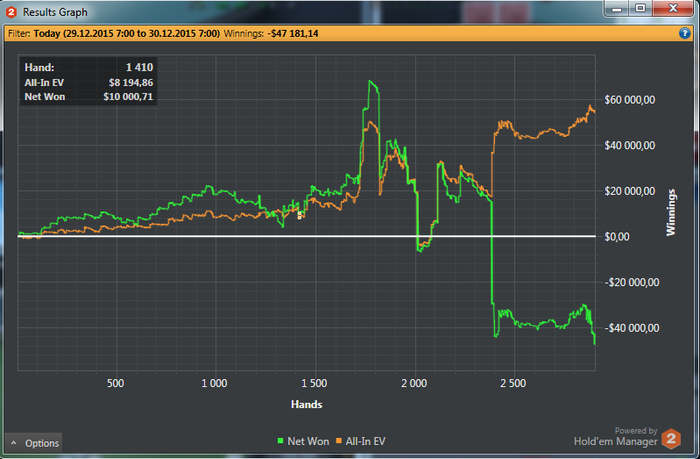Click the 1 500 hands axis label
700x459 pixels.
click(314, 383)
